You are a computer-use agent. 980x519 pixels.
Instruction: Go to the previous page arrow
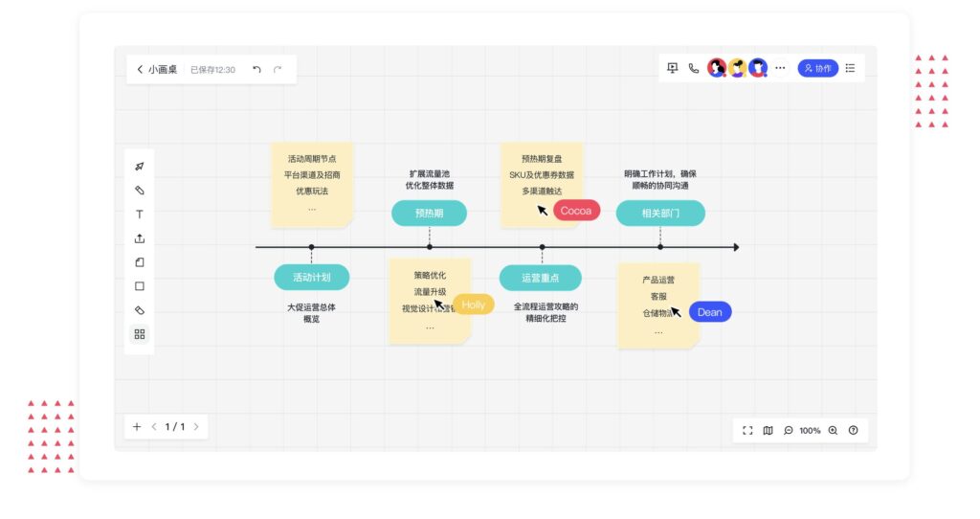pos(154,427)
